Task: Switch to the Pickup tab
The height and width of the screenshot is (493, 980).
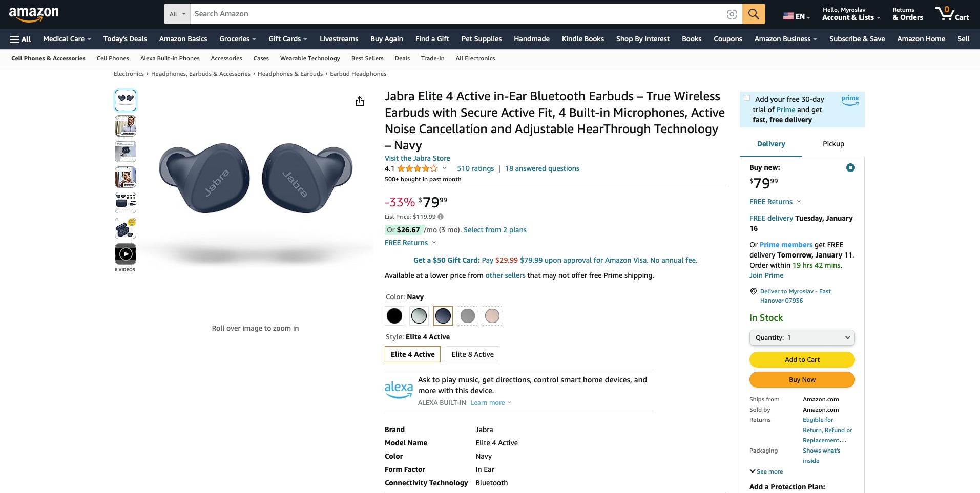Action: [x=833, y=144]
